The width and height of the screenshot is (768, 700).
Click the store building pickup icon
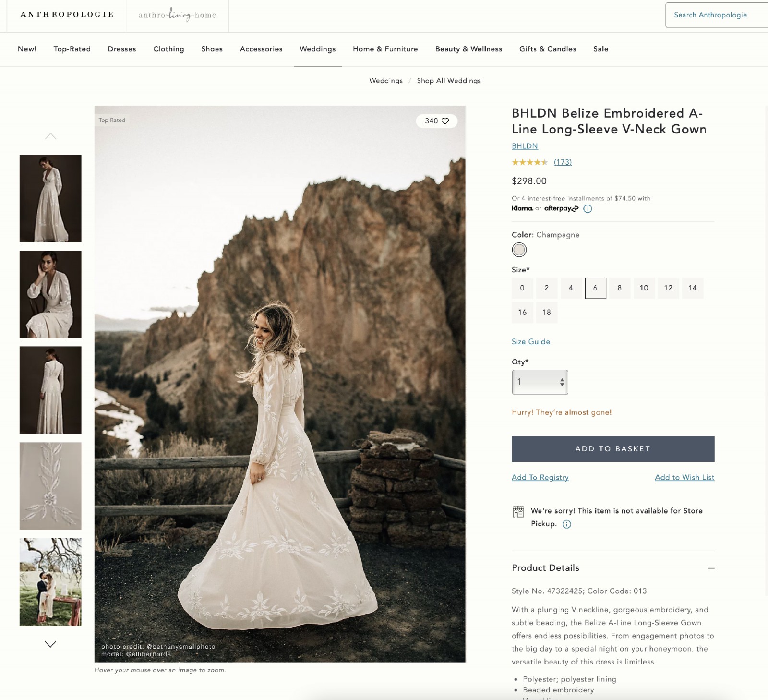click(x=518, y=511)
